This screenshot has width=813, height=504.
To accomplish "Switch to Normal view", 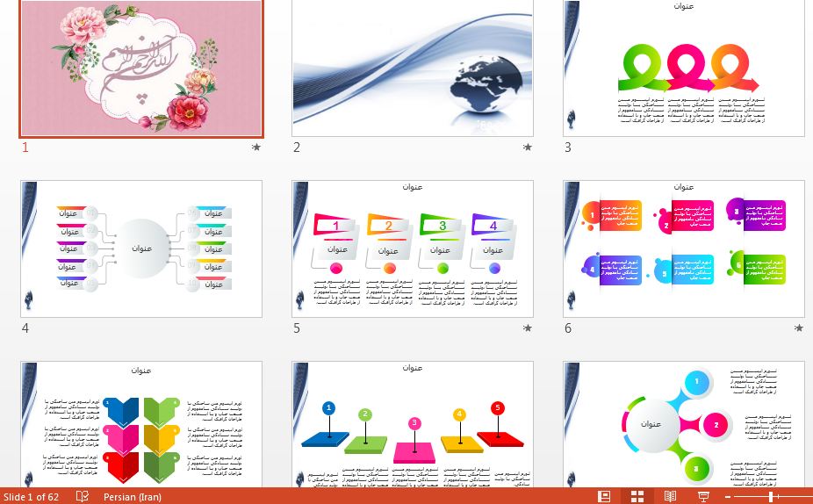I will 604,496.
